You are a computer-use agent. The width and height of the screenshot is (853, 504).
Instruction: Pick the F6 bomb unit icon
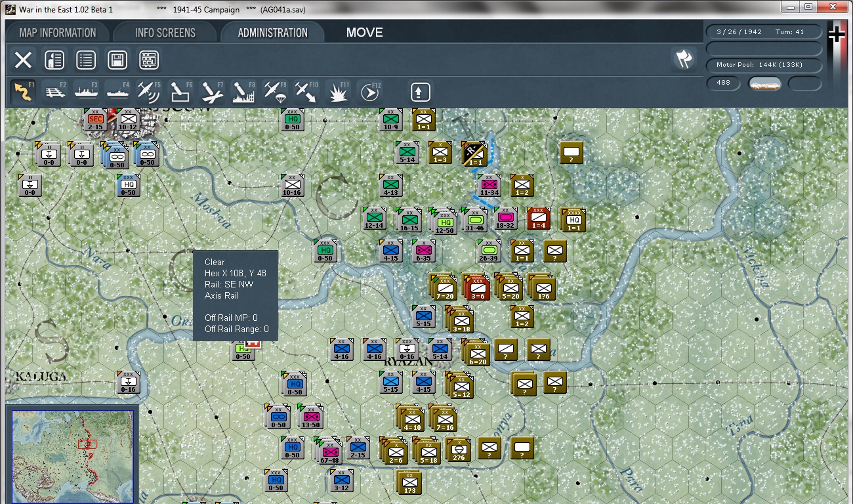coord(180,92)
